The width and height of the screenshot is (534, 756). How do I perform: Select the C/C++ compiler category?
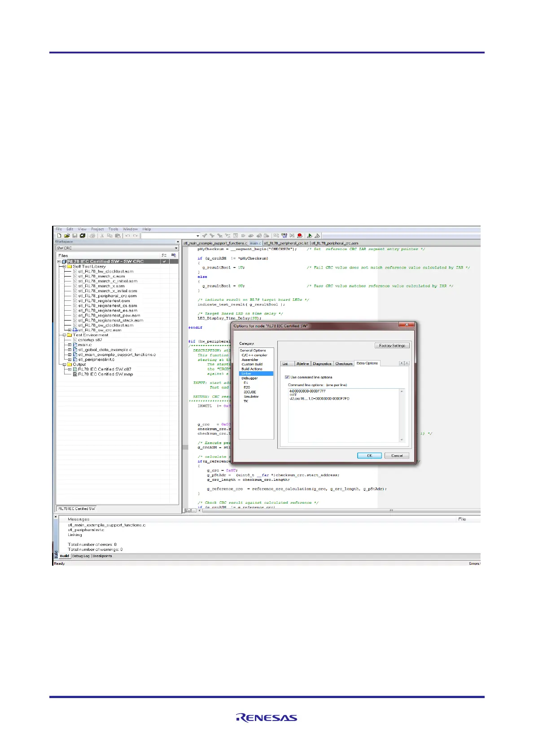tap(254, 355)
